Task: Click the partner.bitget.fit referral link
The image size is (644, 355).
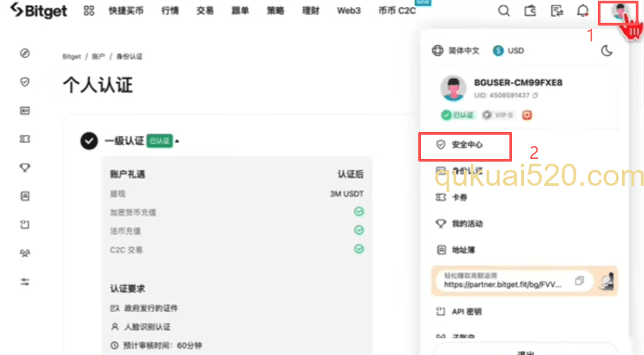Action: [502, 285]
